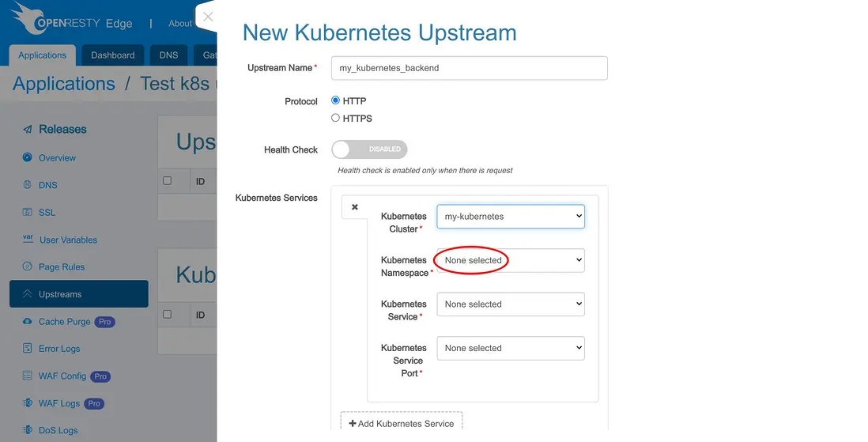
Task: Click the SSL sidebar icon
Action: tap(28, 212)
